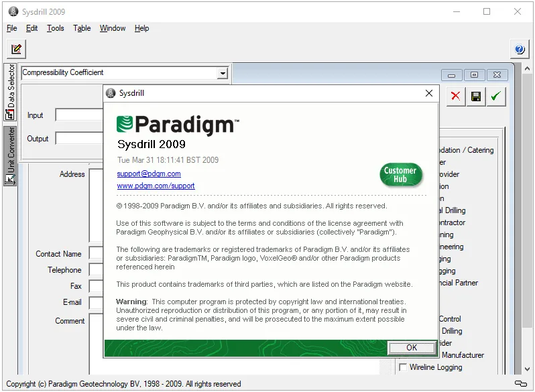Click the scrollbar down arrow

pos(527,369)
